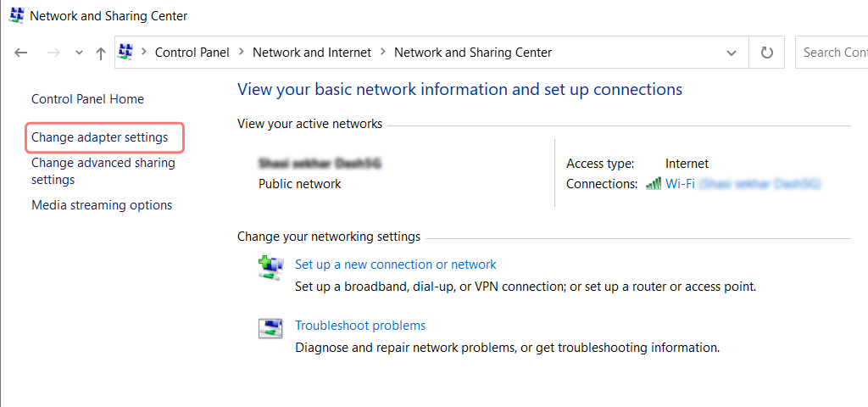Go back using the Back arrow
The width and height of the screenshot is (868, 407).
pyautogui.click(x=21, y=53)
